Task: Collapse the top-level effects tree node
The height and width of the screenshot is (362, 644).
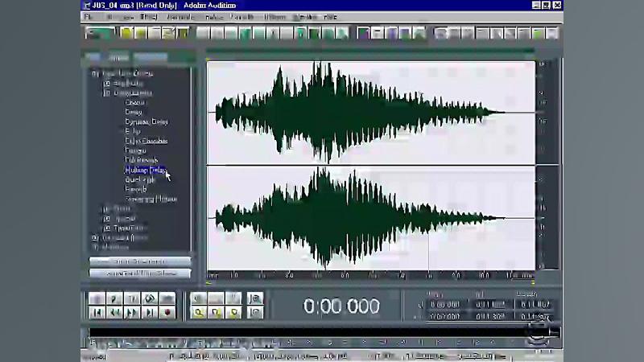Action: point(95,73)
